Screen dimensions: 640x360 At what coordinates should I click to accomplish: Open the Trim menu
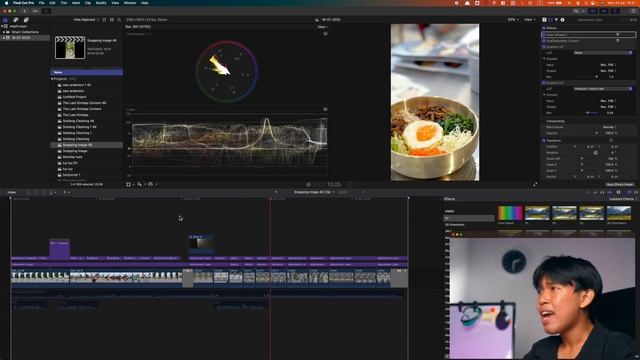[64, 3]
